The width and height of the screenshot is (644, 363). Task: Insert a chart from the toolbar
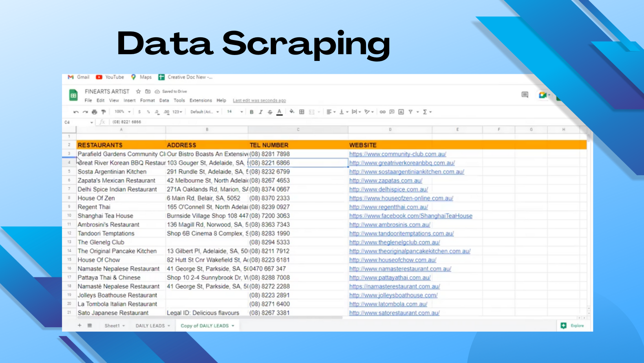(x=401, y=112)
